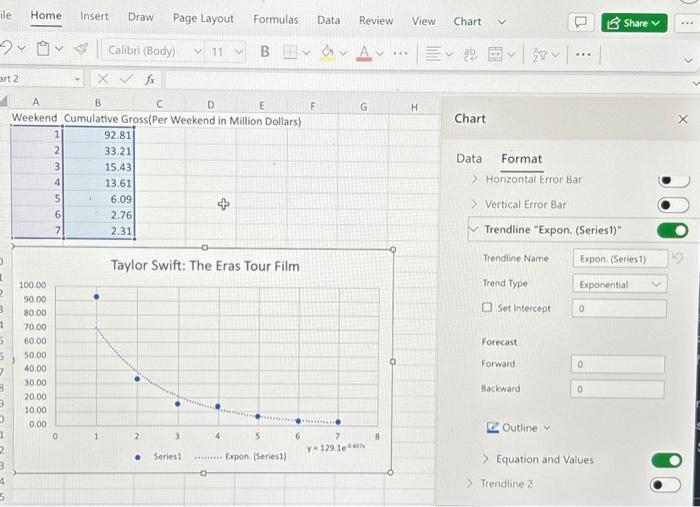
Task: Open the Insert ribbon tab
Action: point(94,17)
